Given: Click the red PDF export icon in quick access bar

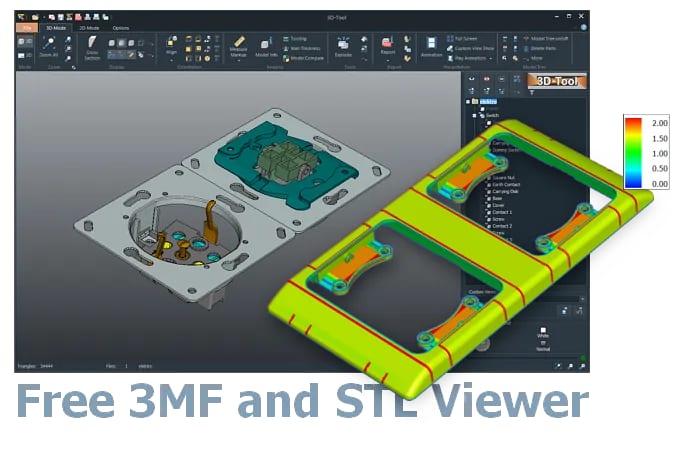Looking at the screenshot, I should pos(78,17).
